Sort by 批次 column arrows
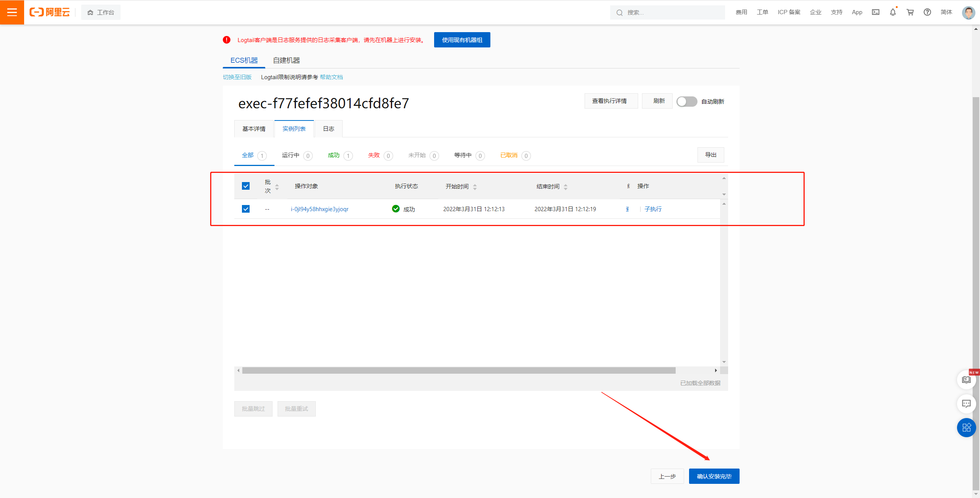 coord(277,187)
